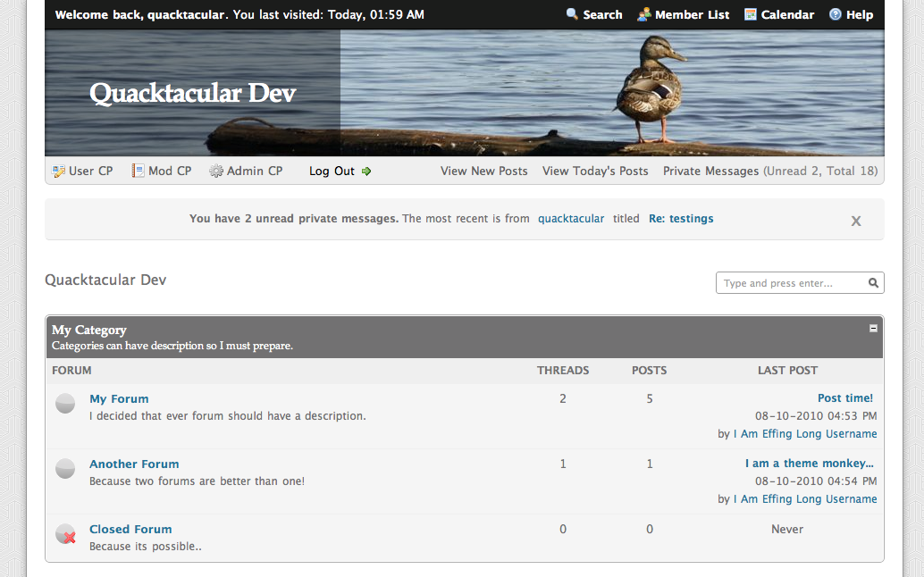Click the Member List people icon

click(x=643, y=14)
